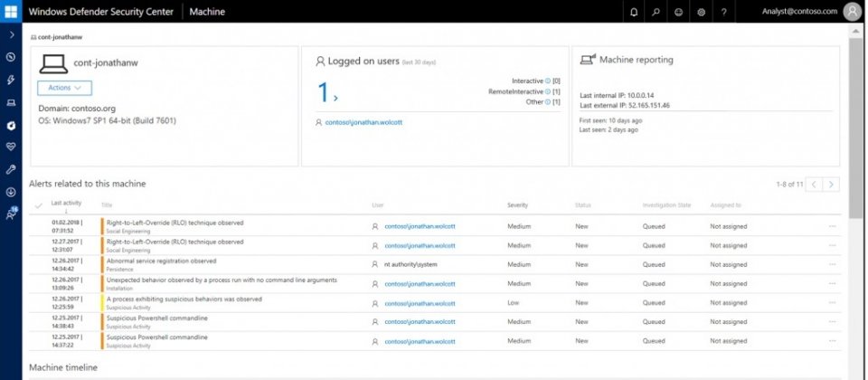Click nt authority\system user cell

coord(410,265)
